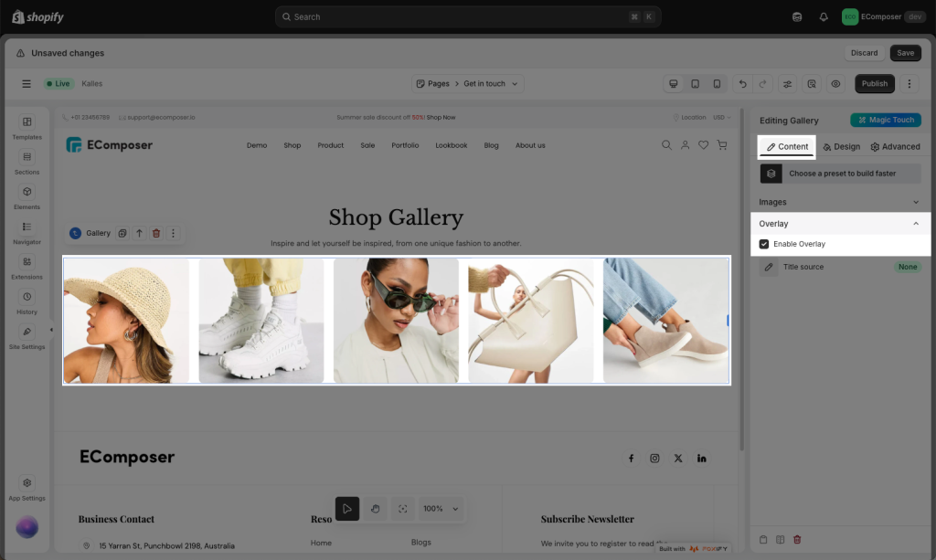Open the Elements panel
The image size is (936, 560).
pyautogui.click(x=27, y=196)
